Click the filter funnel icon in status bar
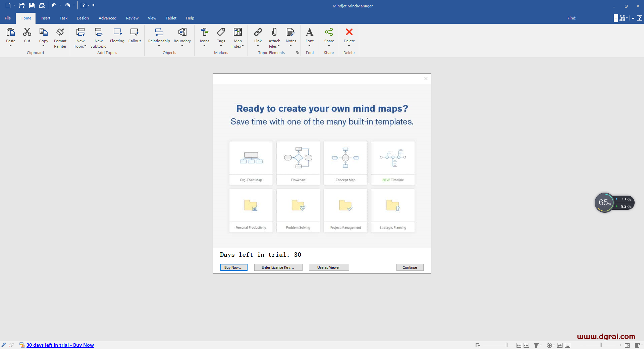 coord(536,345)
